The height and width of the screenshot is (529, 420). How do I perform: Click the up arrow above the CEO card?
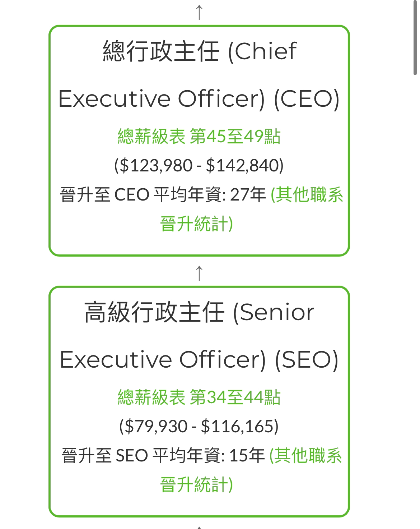[199, 12]
